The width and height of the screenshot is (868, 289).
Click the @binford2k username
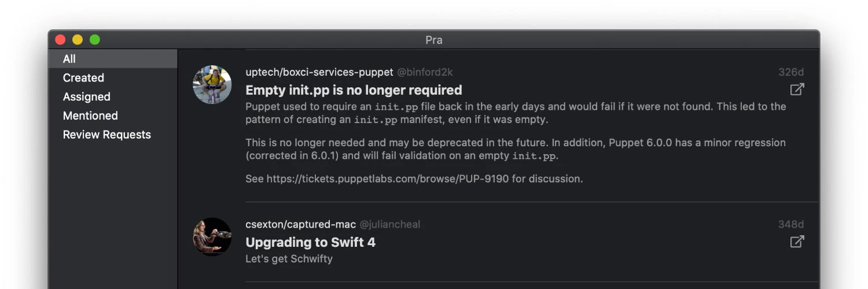(x=424, y=72)
